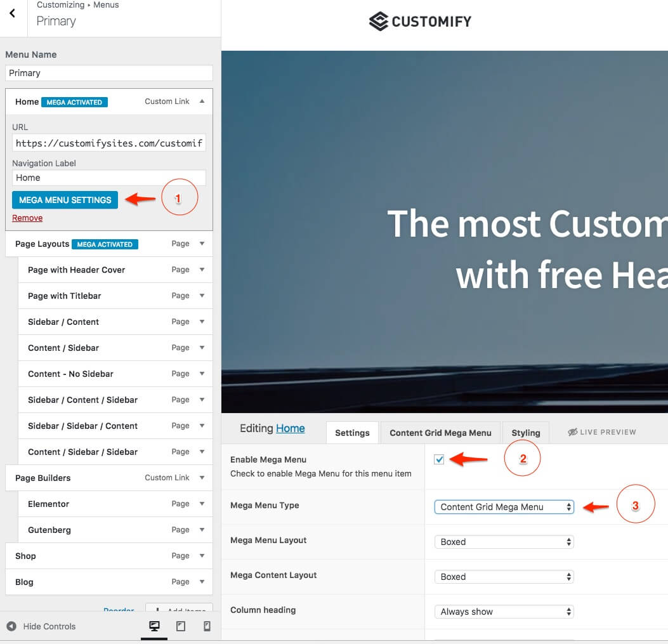668x644 pixels.
Task: Toggle the Live Preview eye icon
Action: 573,432
